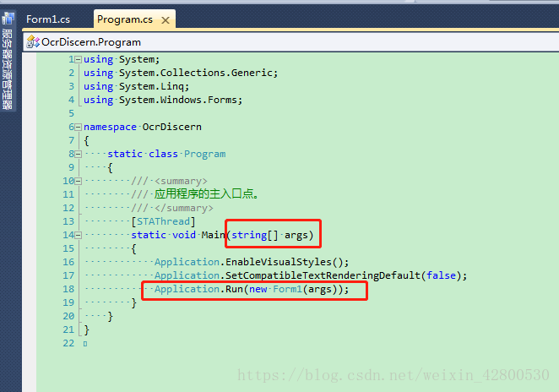Collapse the using directives block on line 1

click(x=78, y=60)
